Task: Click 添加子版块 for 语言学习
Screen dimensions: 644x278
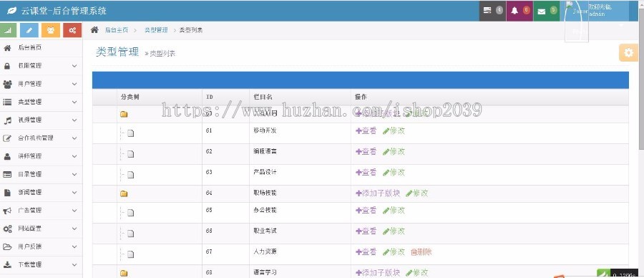Action: 378,273
